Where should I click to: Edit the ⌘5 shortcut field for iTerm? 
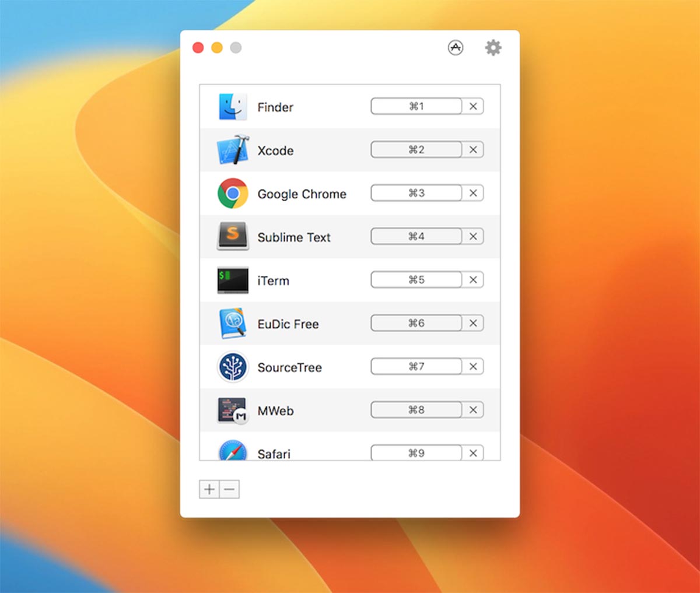tap(416, 280)
